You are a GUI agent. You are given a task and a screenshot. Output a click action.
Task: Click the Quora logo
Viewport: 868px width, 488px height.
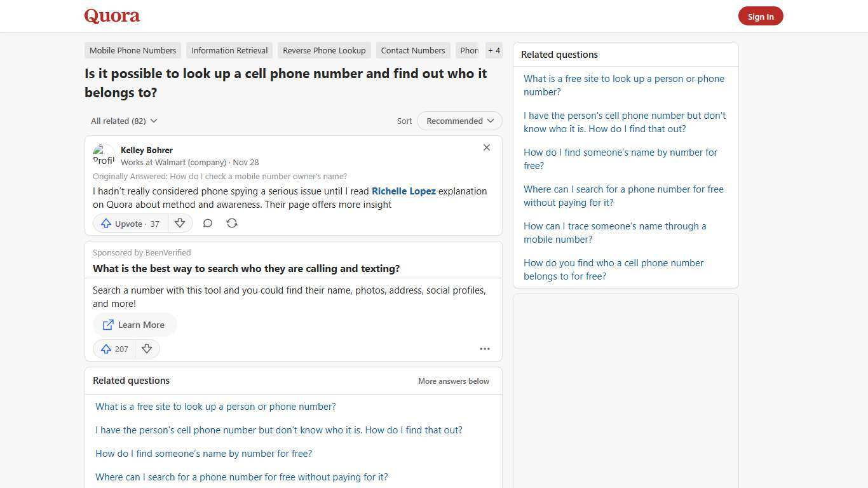click(111, 15)
